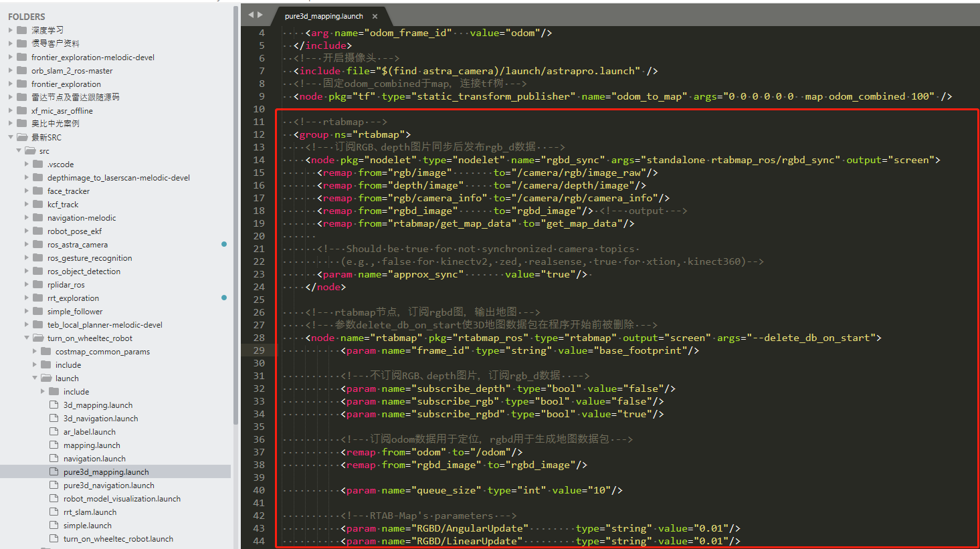Click the 3d_mapping.launch file icon
This screenshot has height=549, width=980.
pyautogui.click(x=54, y=405)
